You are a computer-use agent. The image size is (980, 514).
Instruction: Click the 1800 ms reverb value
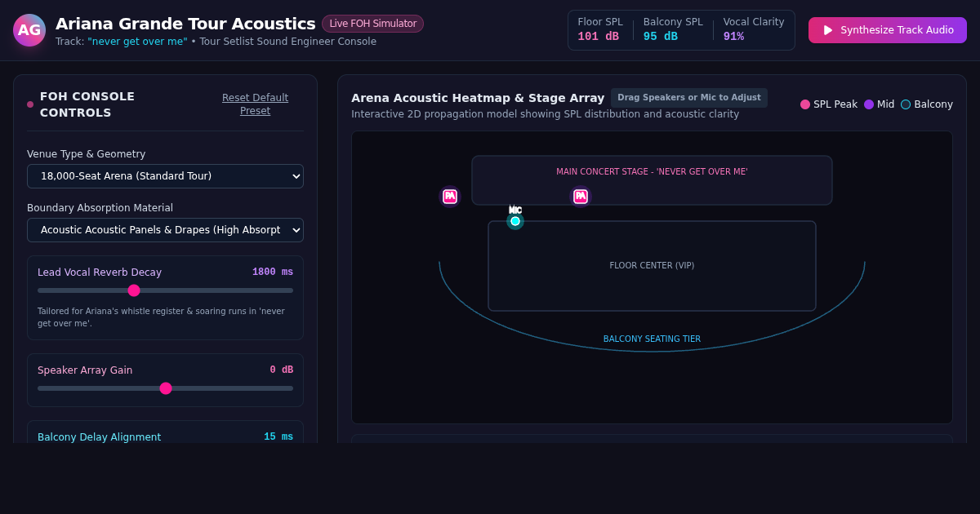[273, 273]
